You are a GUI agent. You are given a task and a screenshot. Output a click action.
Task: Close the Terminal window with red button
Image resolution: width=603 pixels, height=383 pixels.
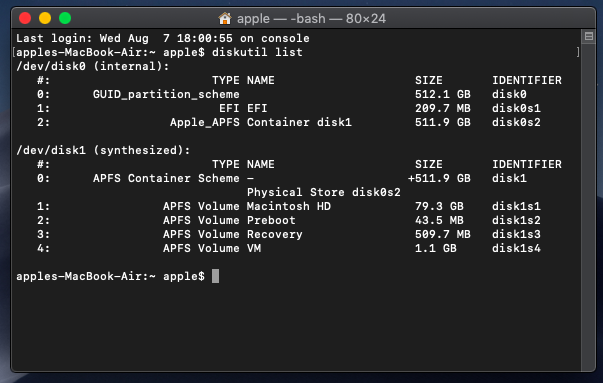(x=25, y=18)
